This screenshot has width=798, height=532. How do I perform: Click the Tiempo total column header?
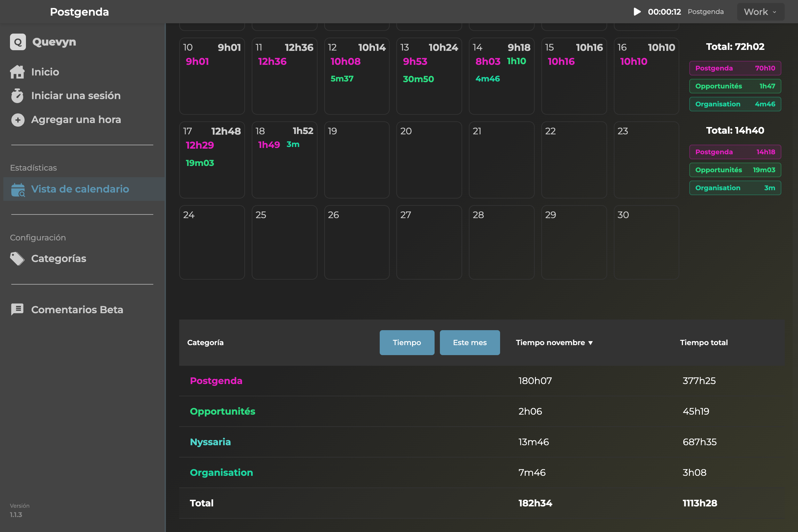(704, 342)
